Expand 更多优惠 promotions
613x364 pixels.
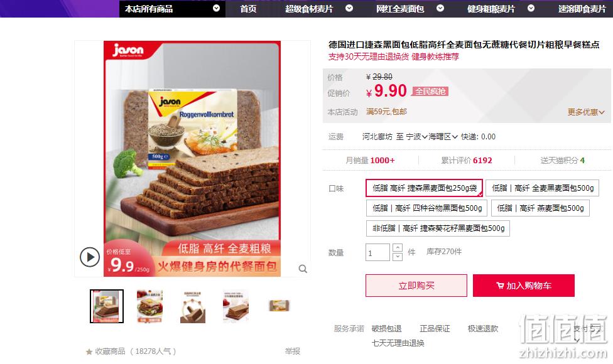[x=586, y=112]
